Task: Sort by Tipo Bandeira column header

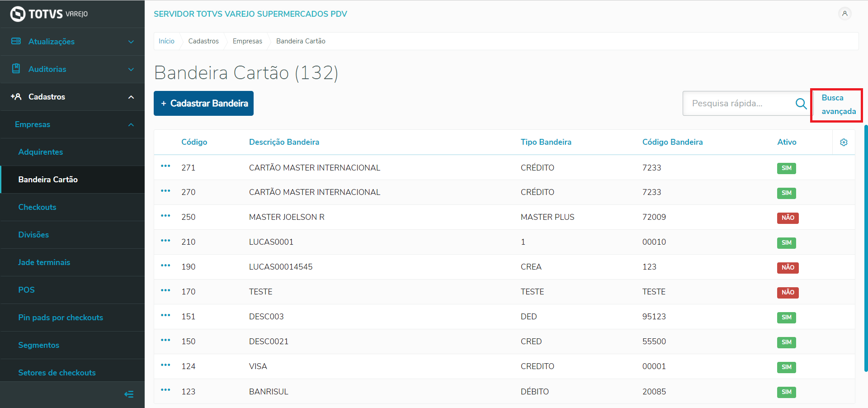Action: click(x=546, y=142)
